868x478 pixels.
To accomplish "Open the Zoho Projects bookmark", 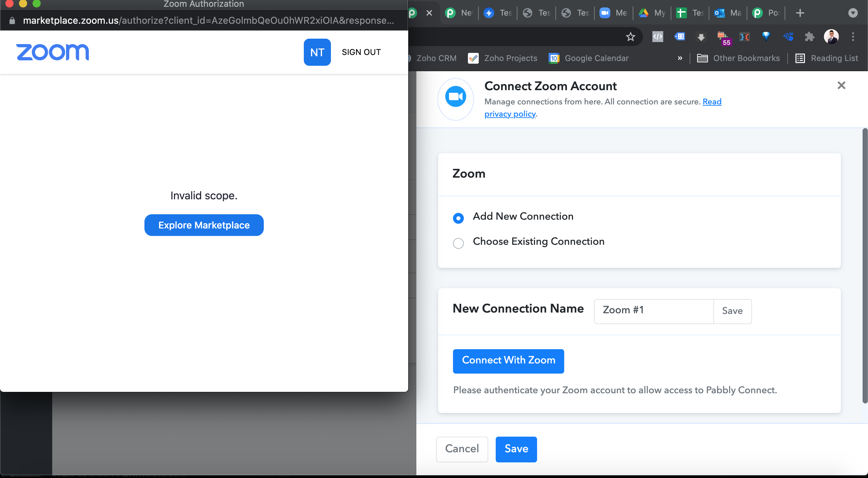I will point(502,58).
